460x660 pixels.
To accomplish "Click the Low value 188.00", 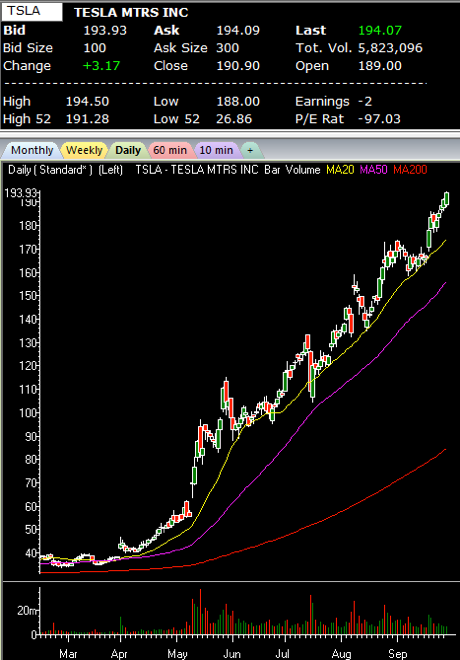I will pyautogui.click(x=238, y=101).
